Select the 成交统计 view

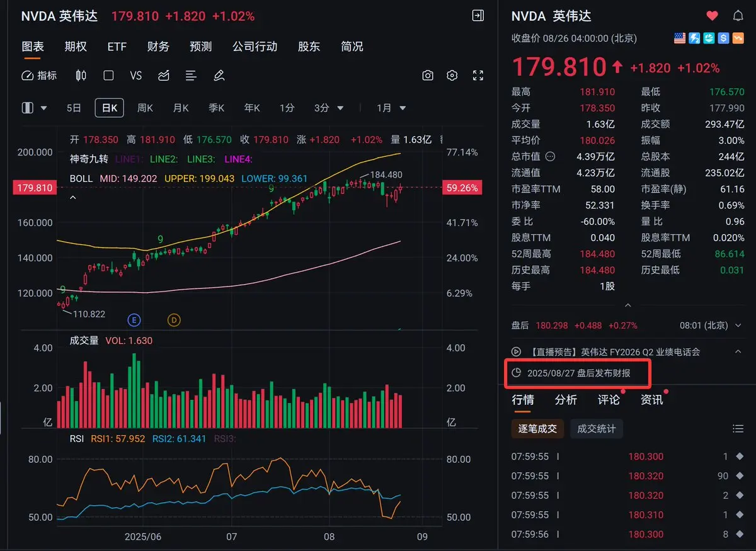click(597, 429)
